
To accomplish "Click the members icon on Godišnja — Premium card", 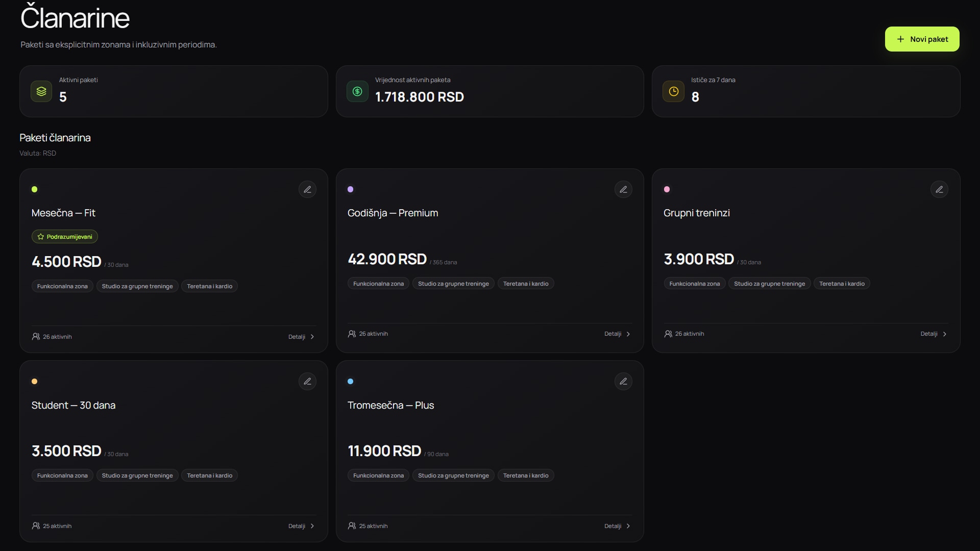I will pyautogui.click(x=352, y=334).
